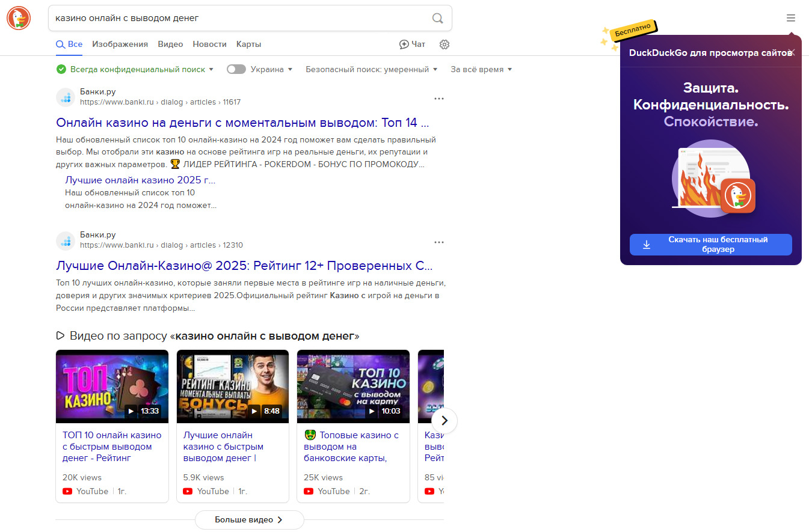Open options dots for article 12310 result
This screenshot has height=532, width=809.
point(439,242)
